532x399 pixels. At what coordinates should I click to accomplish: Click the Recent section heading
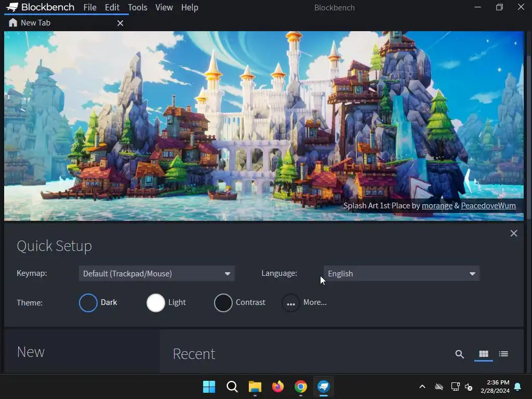tap(194, 354)
